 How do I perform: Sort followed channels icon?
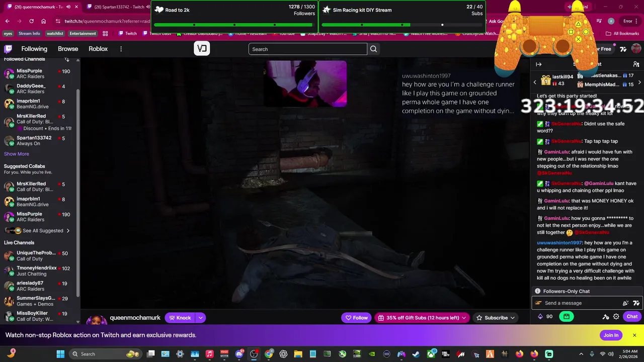[67, 59]
